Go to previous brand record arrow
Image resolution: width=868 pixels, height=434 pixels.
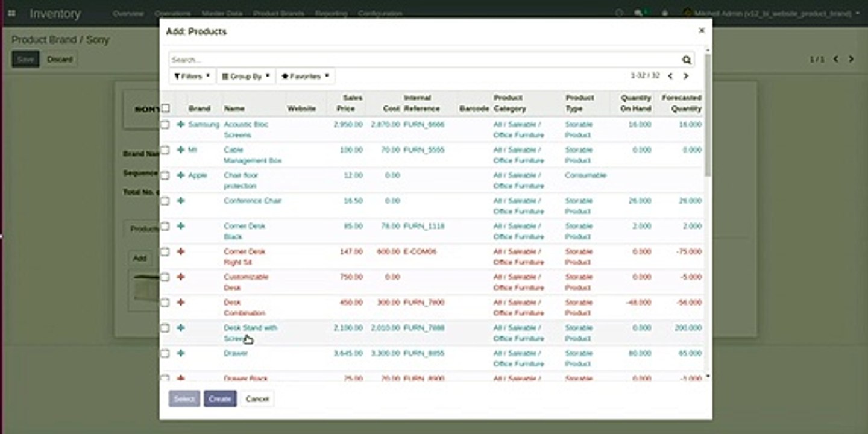coord(836,59)
